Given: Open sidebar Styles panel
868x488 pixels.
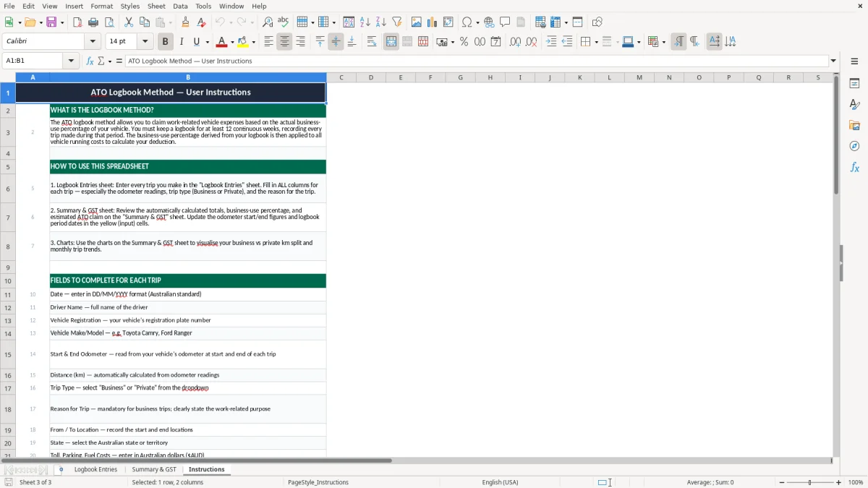Looking at the screenshot, I should point(854,105).
